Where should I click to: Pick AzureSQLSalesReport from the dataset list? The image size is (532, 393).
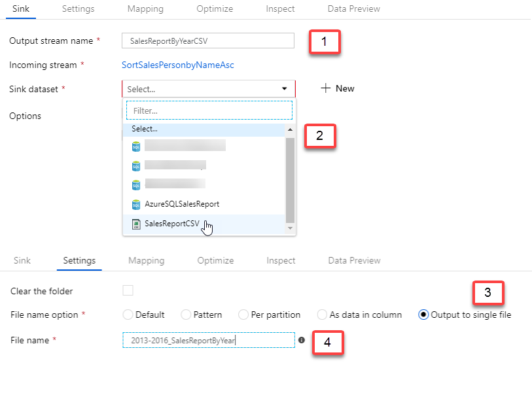pos(204,204)
